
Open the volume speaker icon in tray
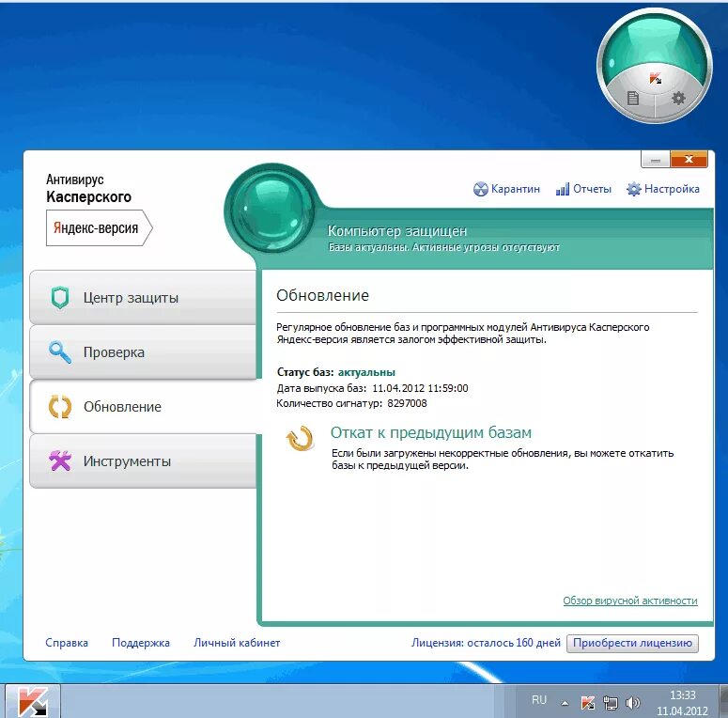pyautogui.click(x=632, y=703)
